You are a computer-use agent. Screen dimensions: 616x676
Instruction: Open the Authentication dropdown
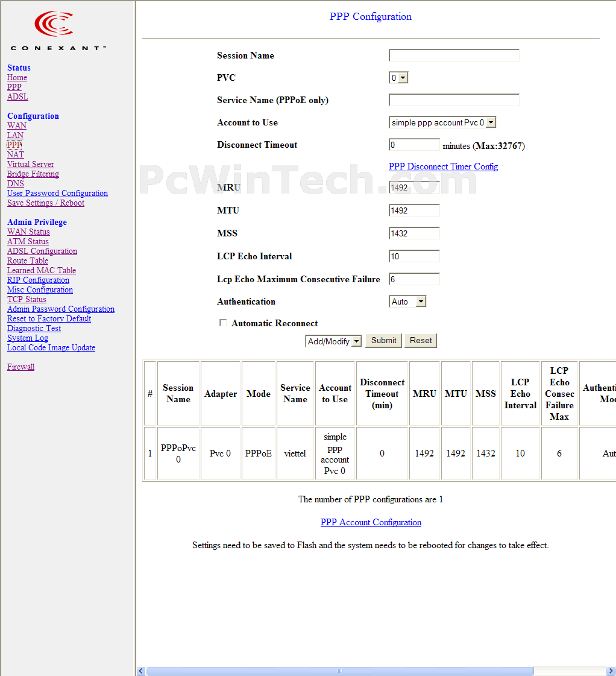point(407,302)
